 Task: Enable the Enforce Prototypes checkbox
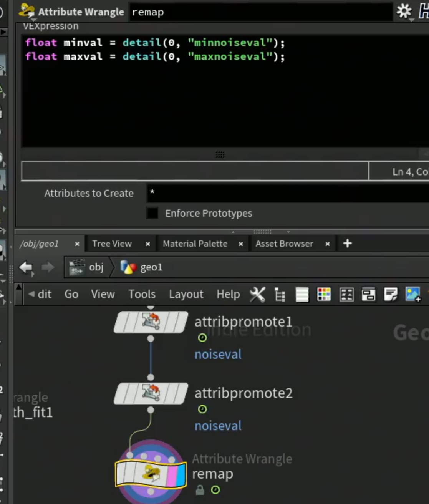tap(152, 213)
